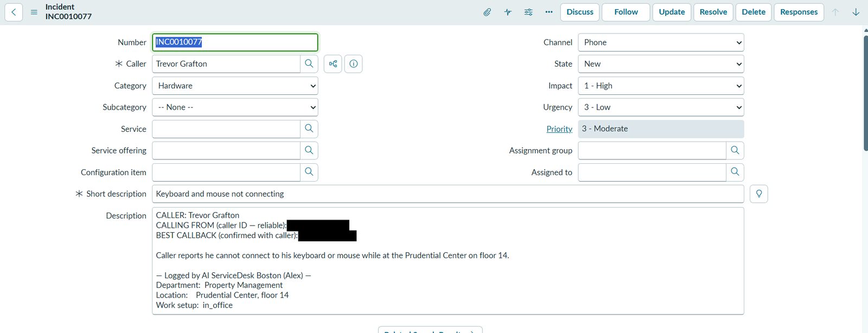Open the Subcategory dropdown showing None
868x333 pixels.
[235, 107]
